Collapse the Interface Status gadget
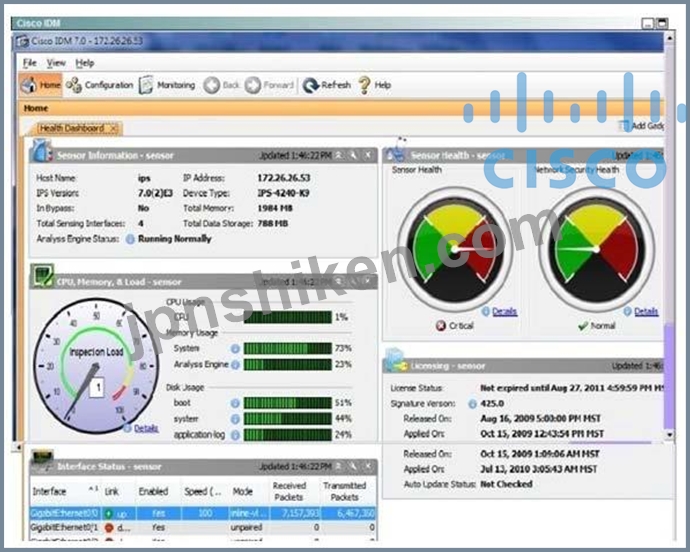Image resolution: width=690 pixels, height=552 pixels. pos(338,466)
